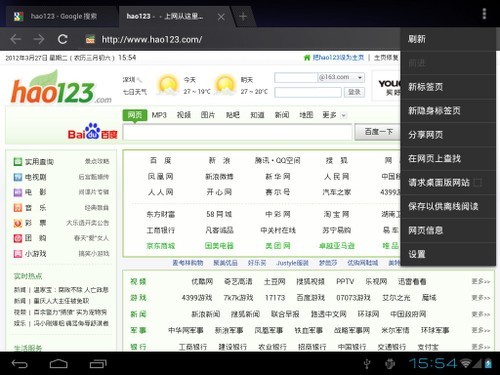The height and width of the screenshot is (375, 500).
Task: Toggle 请求桌面版网站 checkbox
Action: tap(478, 182)
